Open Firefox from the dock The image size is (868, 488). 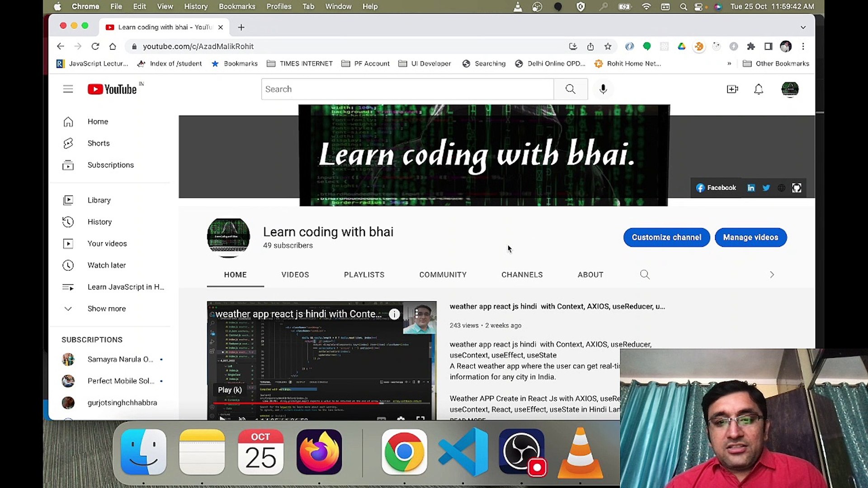tap(319, 452)
